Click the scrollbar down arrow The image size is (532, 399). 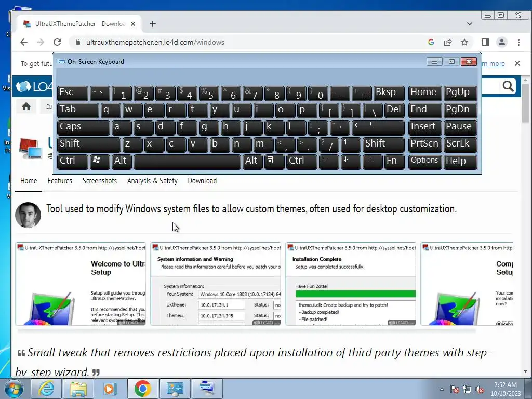(x=525, y=371)
